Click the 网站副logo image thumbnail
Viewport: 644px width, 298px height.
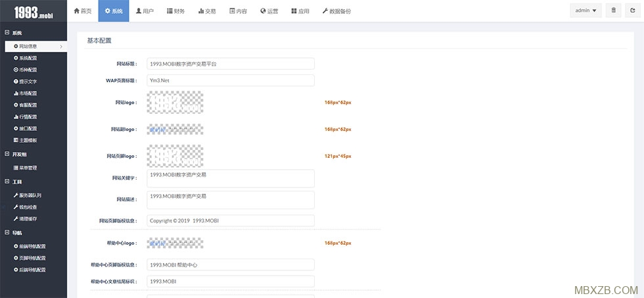tap(175, 129)
